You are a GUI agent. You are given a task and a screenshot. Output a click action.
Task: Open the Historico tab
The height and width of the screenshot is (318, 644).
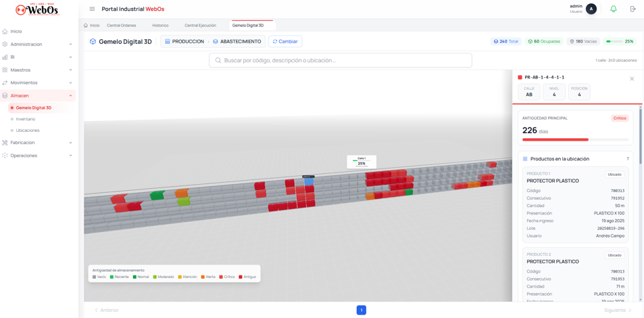pos(160,25)
